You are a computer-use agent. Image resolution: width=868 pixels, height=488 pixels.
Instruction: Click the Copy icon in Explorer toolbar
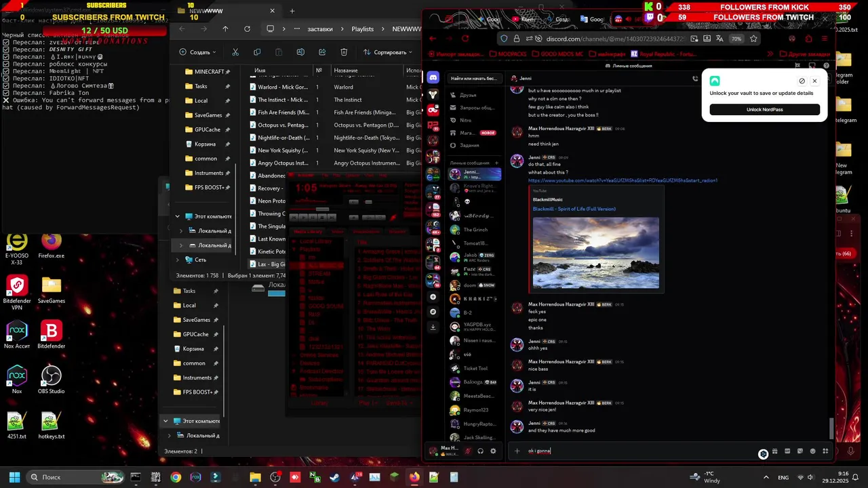tap(257, 52)
